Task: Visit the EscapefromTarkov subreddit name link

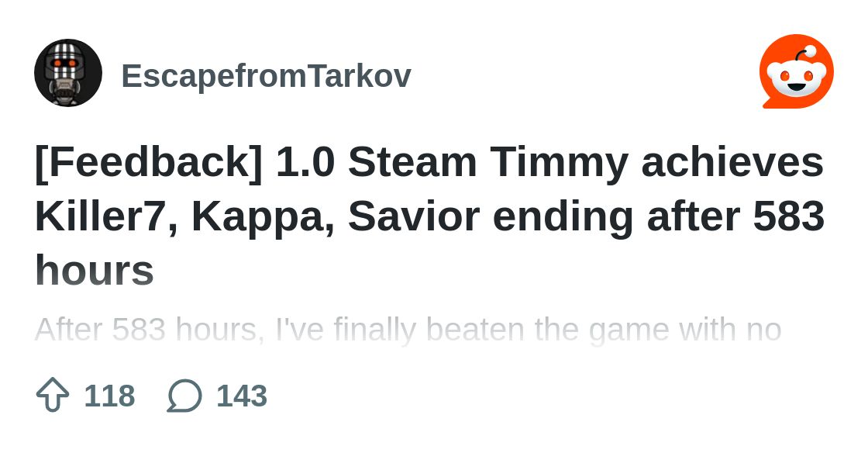Action: coord(267,76)
